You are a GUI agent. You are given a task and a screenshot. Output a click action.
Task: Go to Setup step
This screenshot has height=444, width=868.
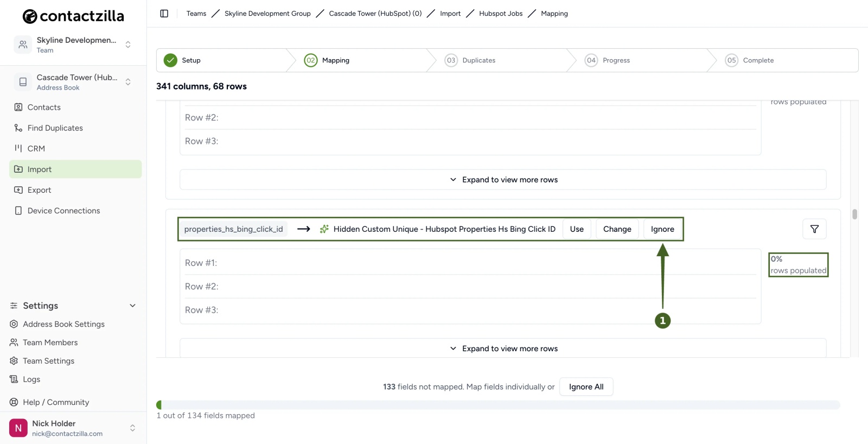(x=191, y=60)
